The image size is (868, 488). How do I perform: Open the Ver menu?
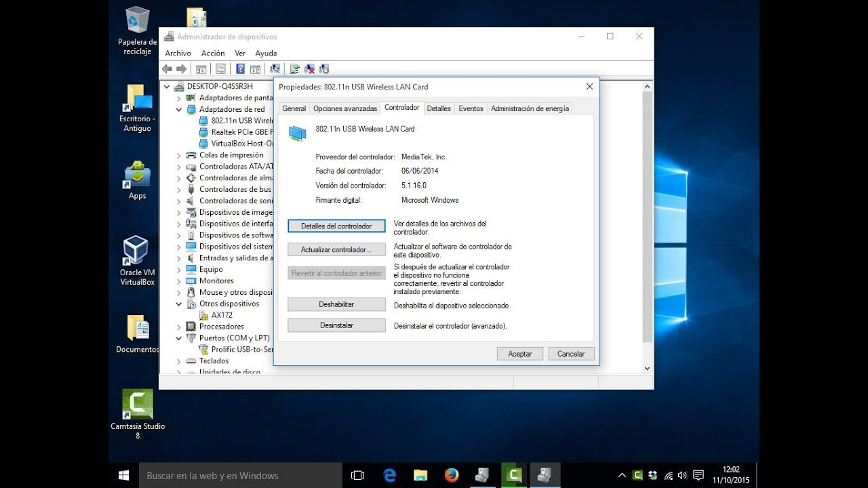pos(240,53)
